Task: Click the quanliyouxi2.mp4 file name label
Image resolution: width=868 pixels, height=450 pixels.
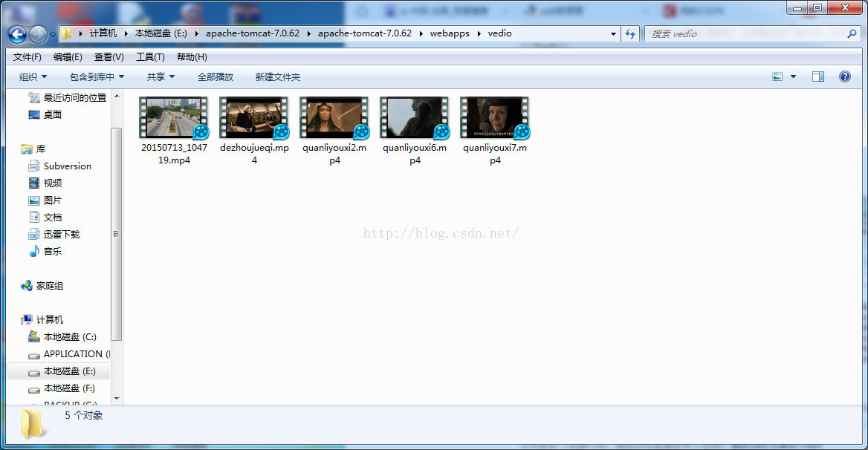Action: tap(334, 154)
